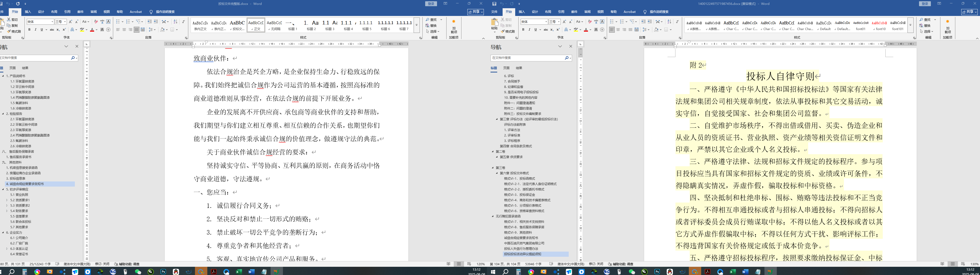Apply yellow text highlight color in 投标文件完整版 window

click(82, 30)
